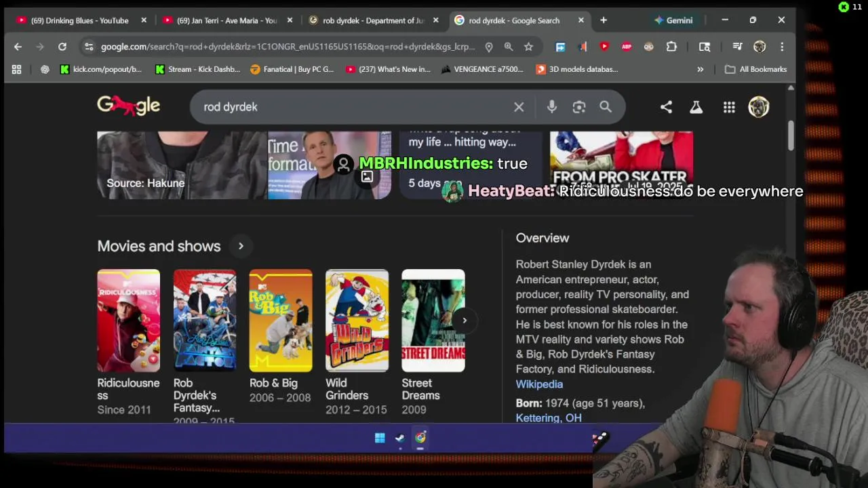Open the Extensions puzzle menu
Viewport: 868px width, 488px height.
671,47
